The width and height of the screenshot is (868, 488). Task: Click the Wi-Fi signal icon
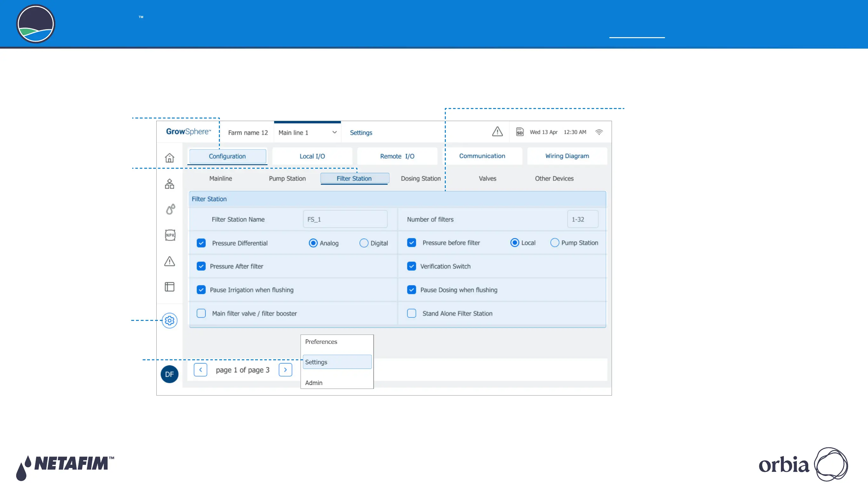[599, 132]
